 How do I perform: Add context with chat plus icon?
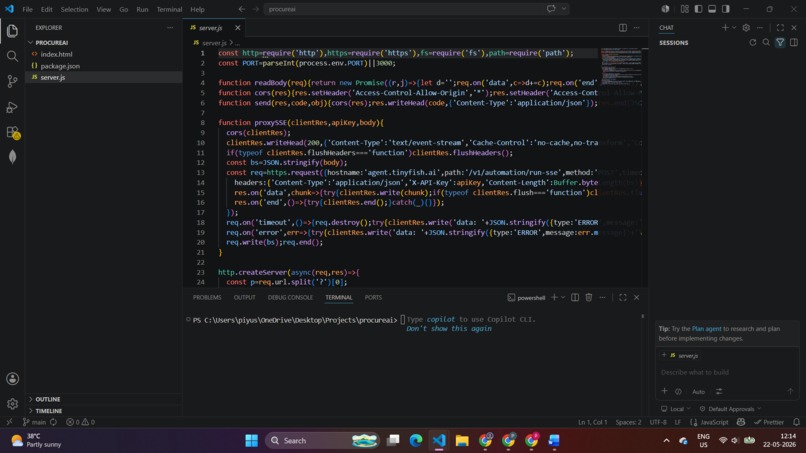click(x=664, y=391)
